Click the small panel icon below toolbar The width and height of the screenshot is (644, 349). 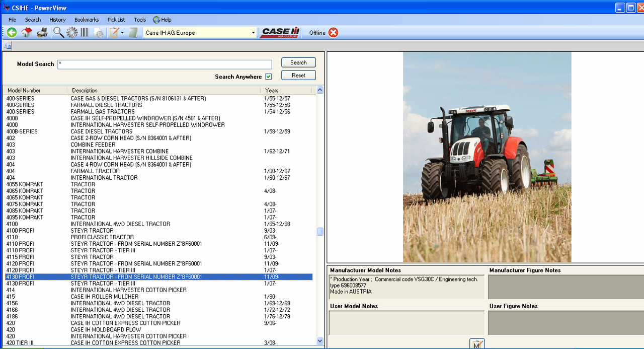(7, 46)
